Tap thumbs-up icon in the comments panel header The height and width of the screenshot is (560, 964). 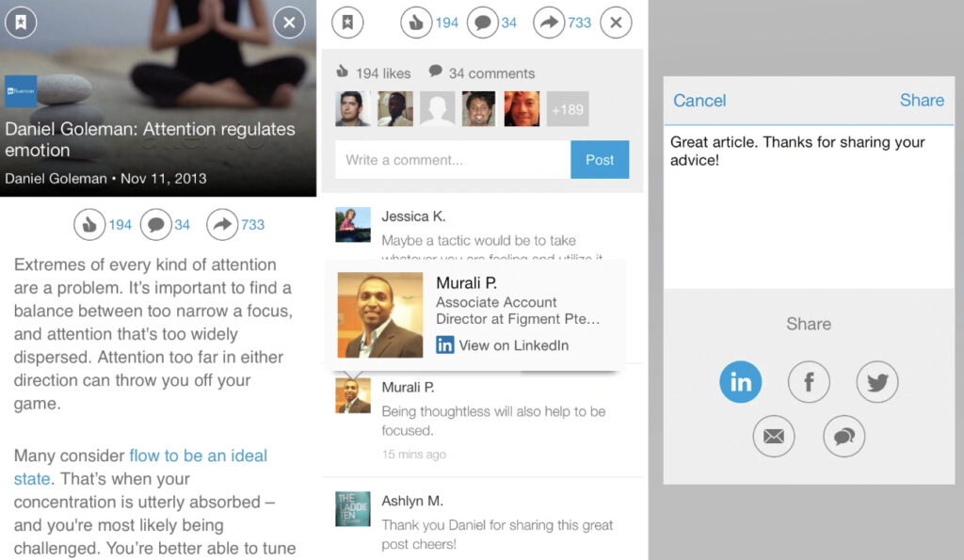(416, 23)
